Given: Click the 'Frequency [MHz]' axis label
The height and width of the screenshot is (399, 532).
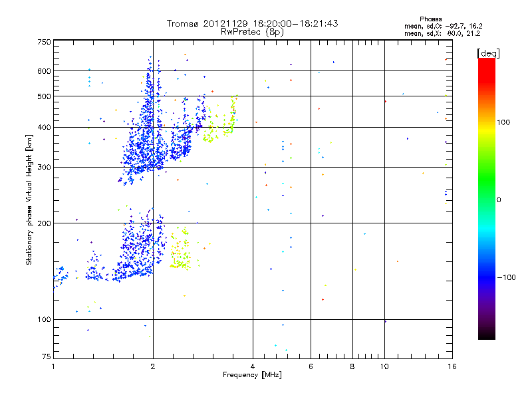Looking at the screenshot, I should click(x=252, y=375).
